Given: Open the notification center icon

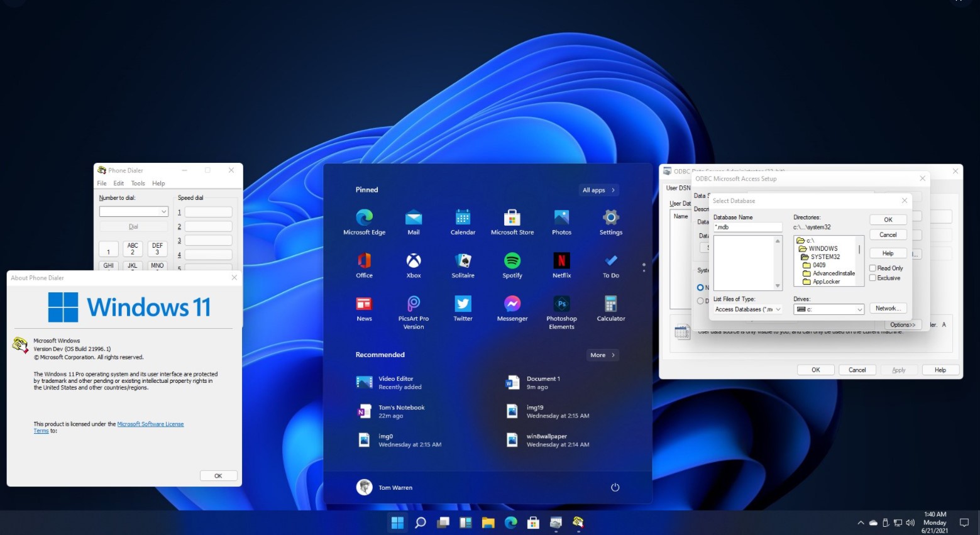Looking at the screenshot, I should [x=964, y=522].
